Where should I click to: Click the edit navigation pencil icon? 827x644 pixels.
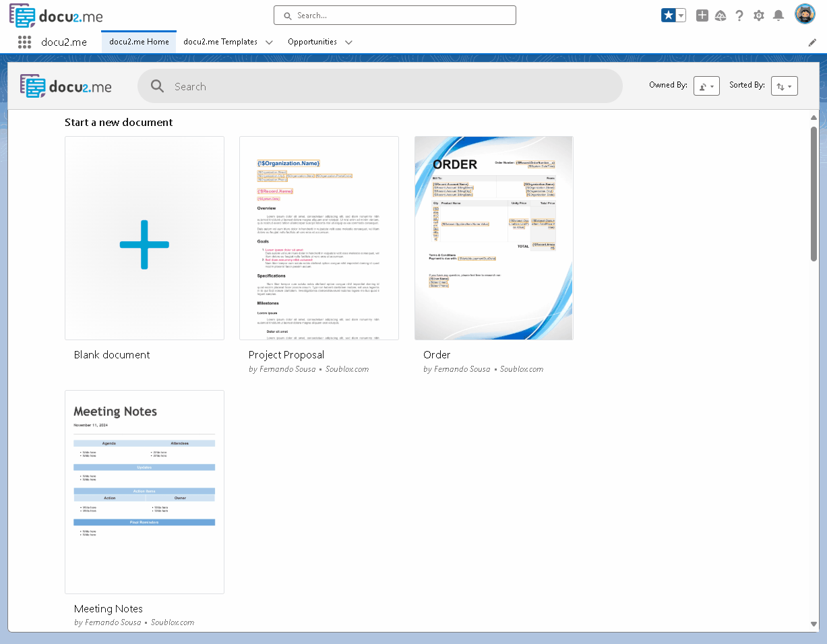(812, 42)
